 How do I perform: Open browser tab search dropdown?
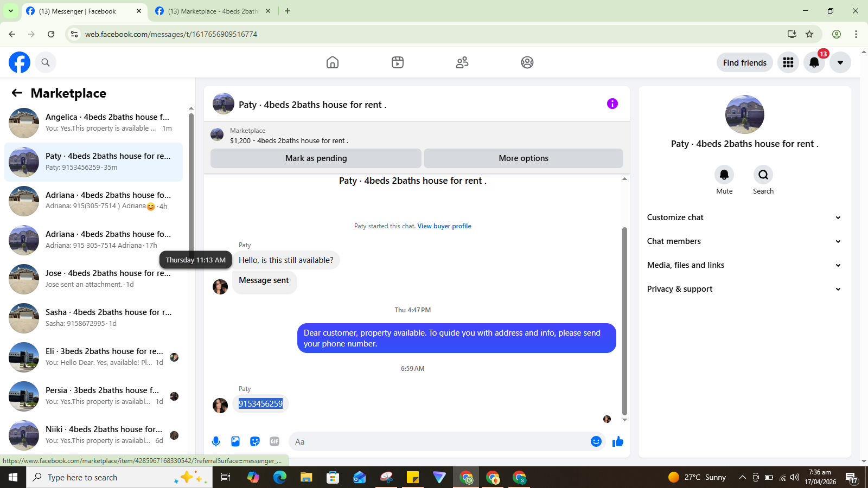(x=11, y=11)
